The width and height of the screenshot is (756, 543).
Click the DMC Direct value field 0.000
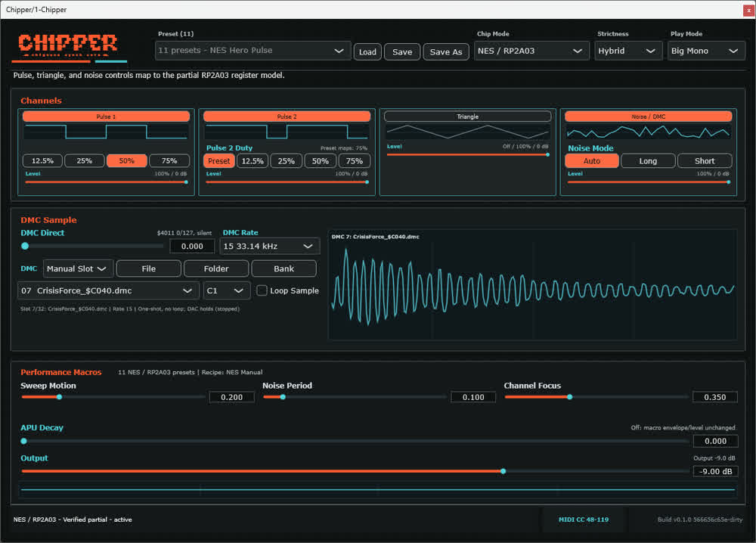(x=192, y=246)
